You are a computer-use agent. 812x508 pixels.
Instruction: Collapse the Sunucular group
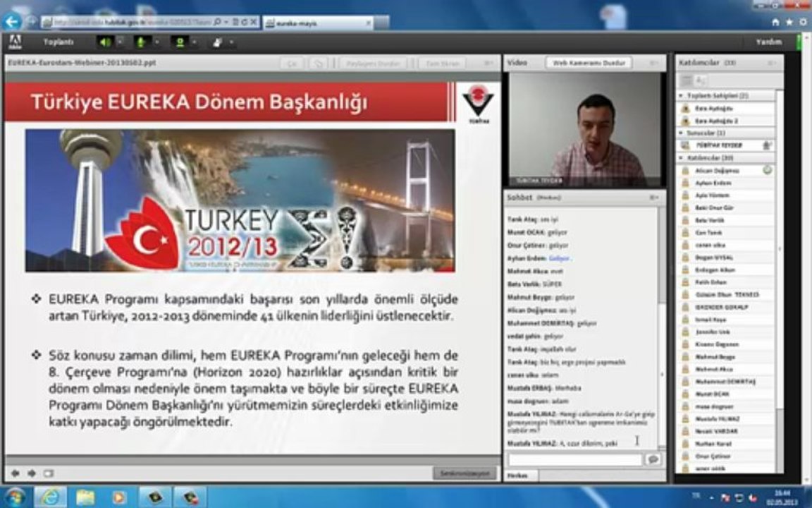click(681, 133)
